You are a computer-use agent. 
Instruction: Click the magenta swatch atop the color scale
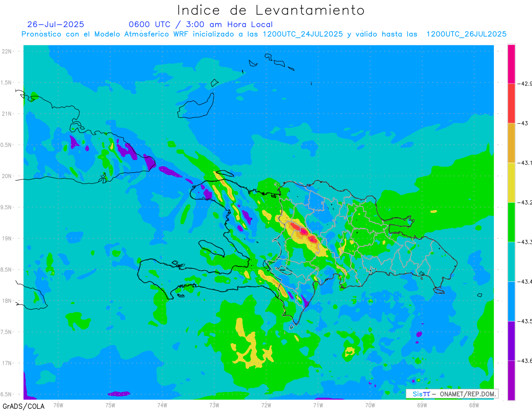tap(511, 64)
